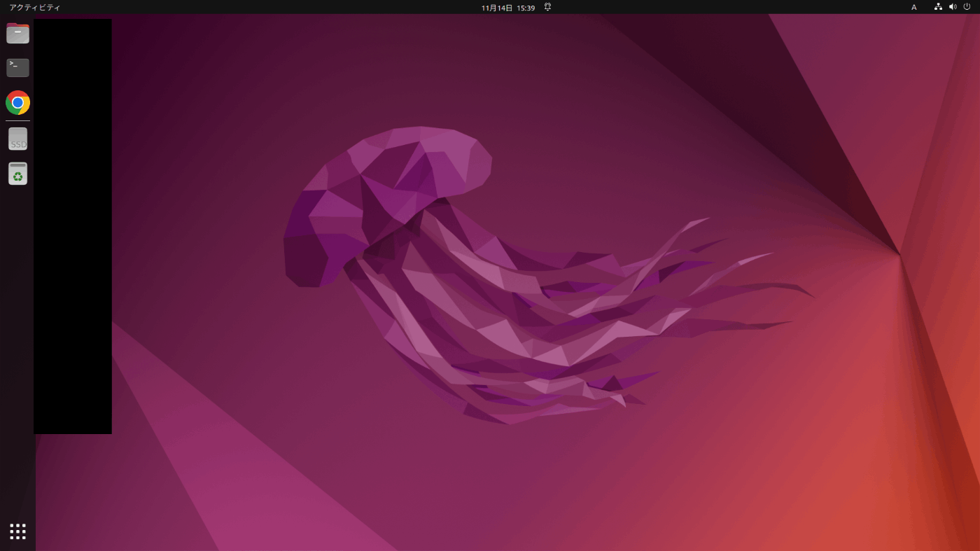Show Applications grid button
980x551 pixels.
coord(17,531)
